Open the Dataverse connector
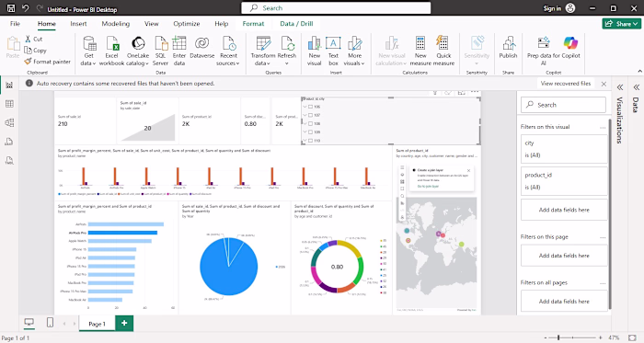Screen dimensions: 644x343 202,47
